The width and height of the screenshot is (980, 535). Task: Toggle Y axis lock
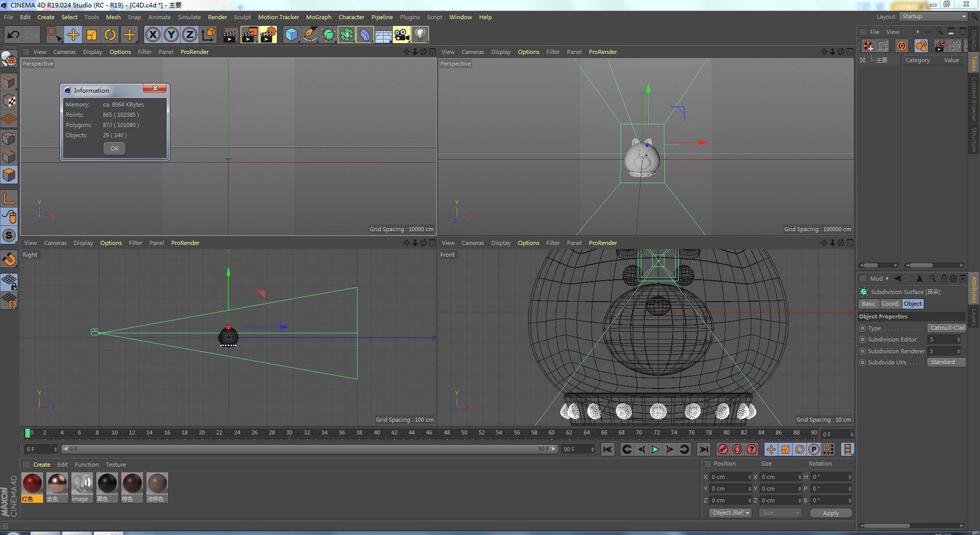[x=171, y=35]
